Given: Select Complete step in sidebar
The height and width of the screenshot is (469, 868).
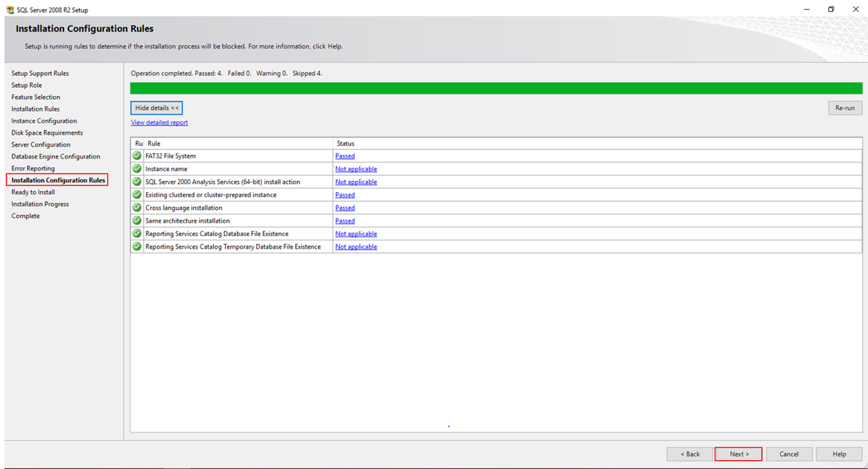Looking at the screenshot, I should pos(25,216).
